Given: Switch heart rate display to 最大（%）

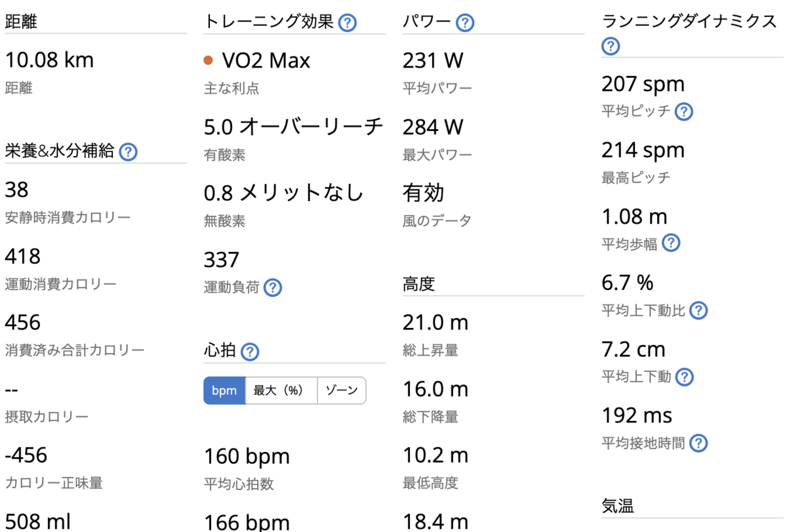Looking at the screenshot, I should click(x=281, y=390).
